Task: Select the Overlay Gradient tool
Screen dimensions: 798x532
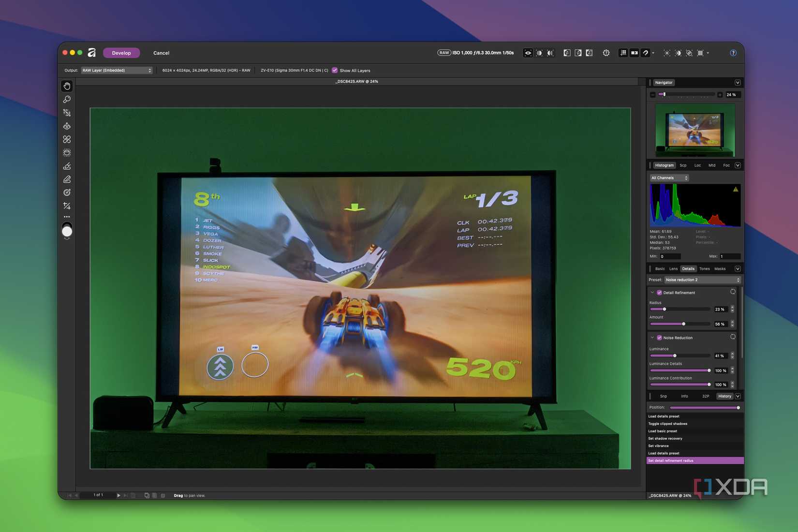Action: (67, 192)
